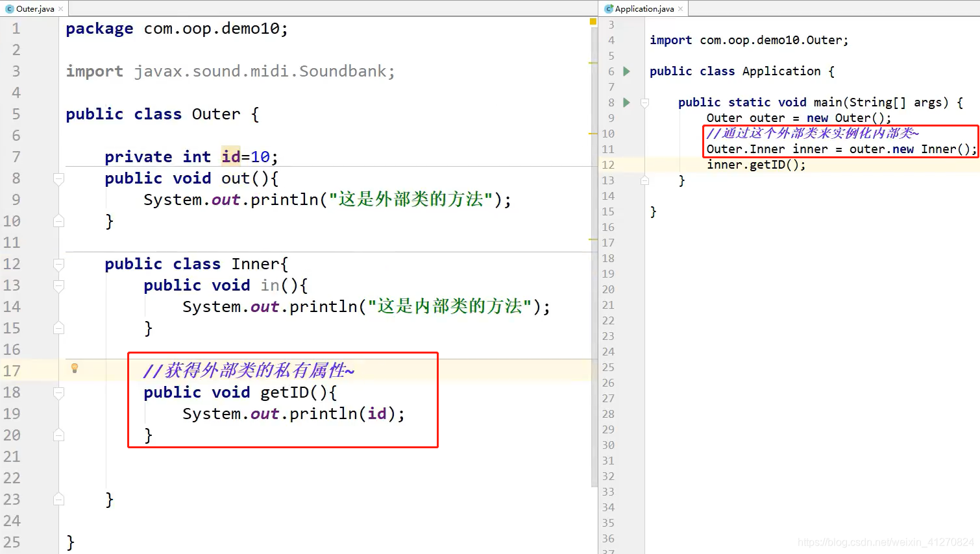Screen dimensions: 980x554
Task: Close the Application.java tab
Action: tap(680, 9)
